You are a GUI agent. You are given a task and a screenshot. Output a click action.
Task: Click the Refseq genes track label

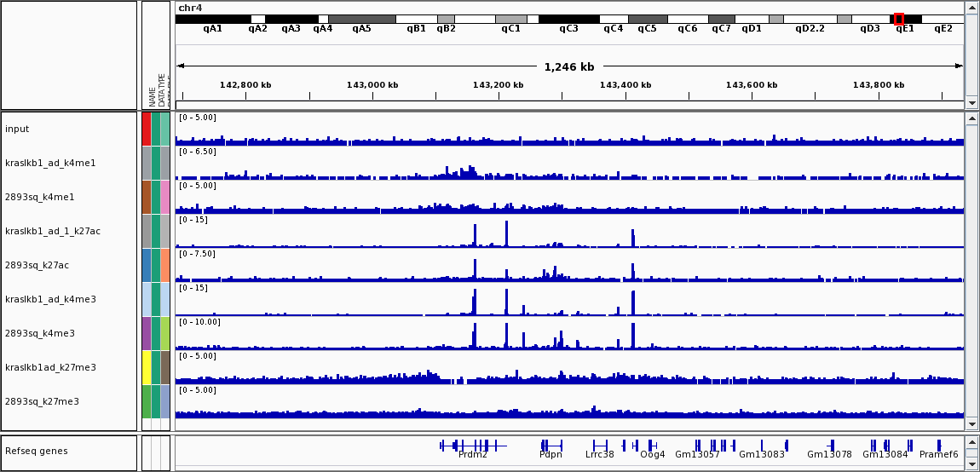[36, 451]
